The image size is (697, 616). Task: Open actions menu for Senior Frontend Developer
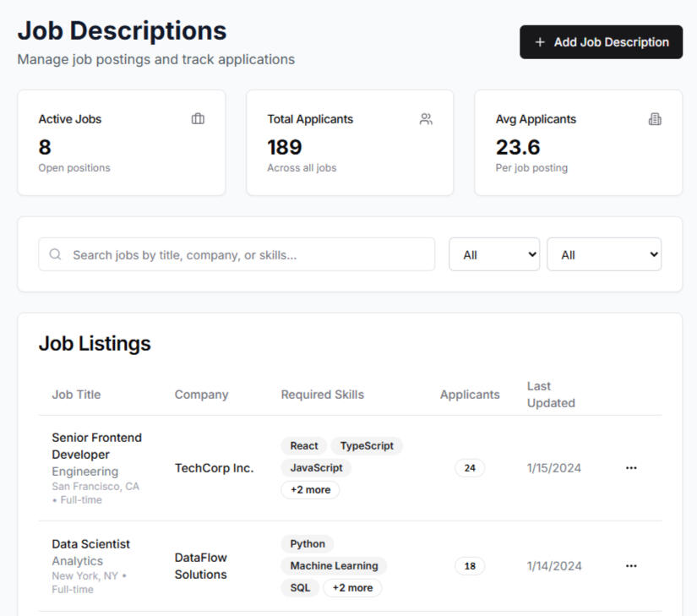pos(631,468)
